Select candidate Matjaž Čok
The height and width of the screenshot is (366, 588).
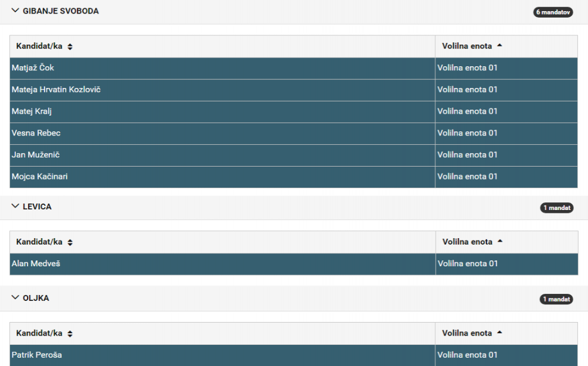point(33,68)
